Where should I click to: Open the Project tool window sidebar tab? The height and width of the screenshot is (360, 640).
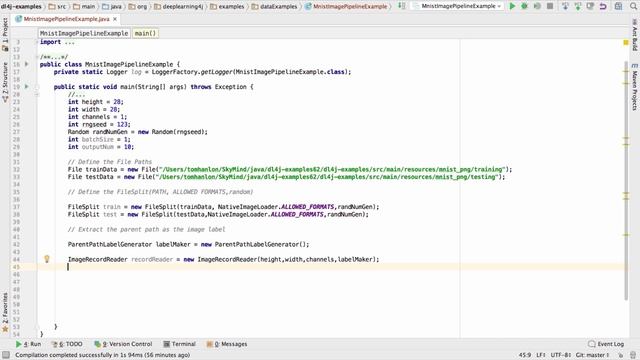[x=5, y=34]
